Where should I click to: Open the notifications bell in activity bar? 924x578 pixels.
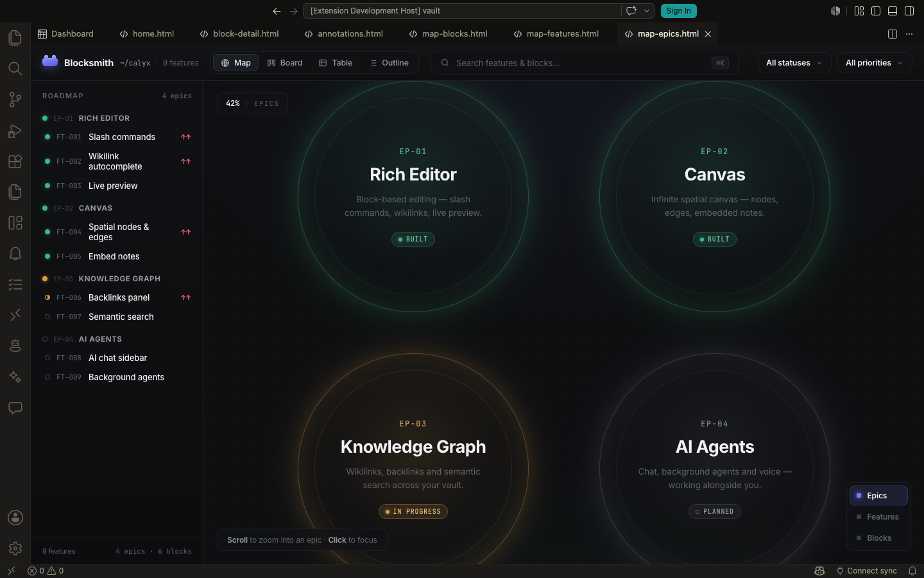pyautogui.click(x=15, y=254)
